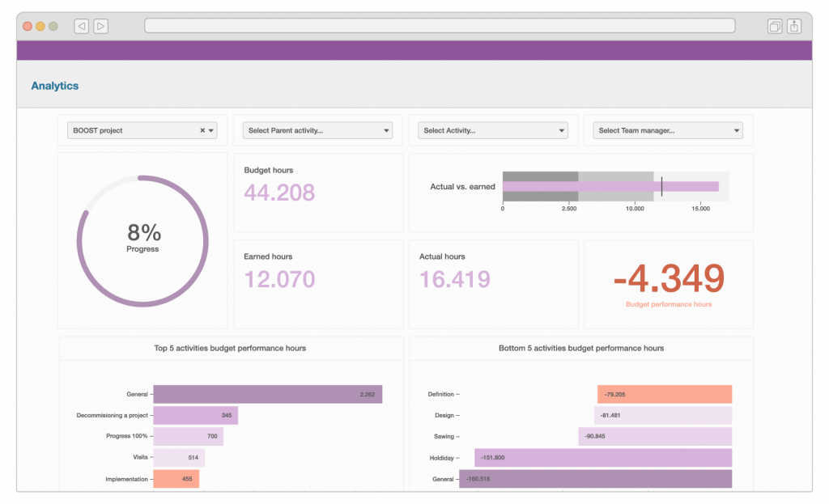
Task: Open the Select Activity dropdown
Action: (492, 129)
